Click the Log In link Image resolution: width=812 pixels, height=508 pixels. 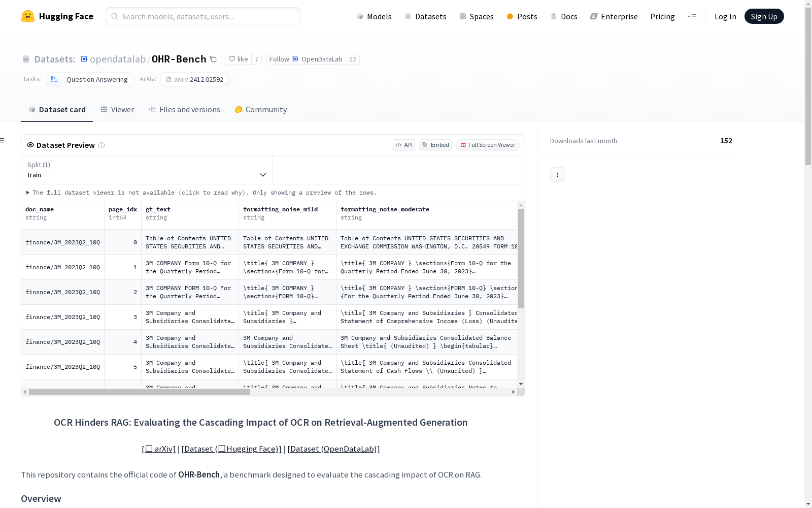725,16
